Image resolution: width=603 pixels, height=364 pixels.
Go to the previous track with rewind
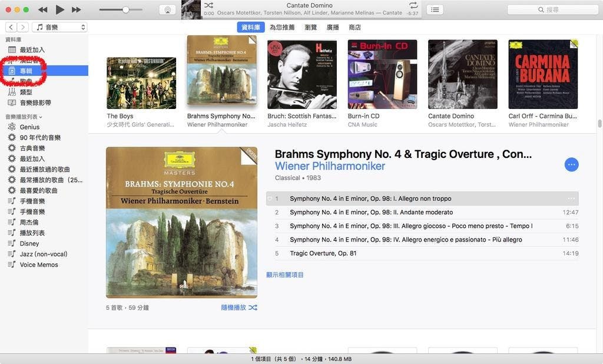pyautogui.click(x=43, y=9)
